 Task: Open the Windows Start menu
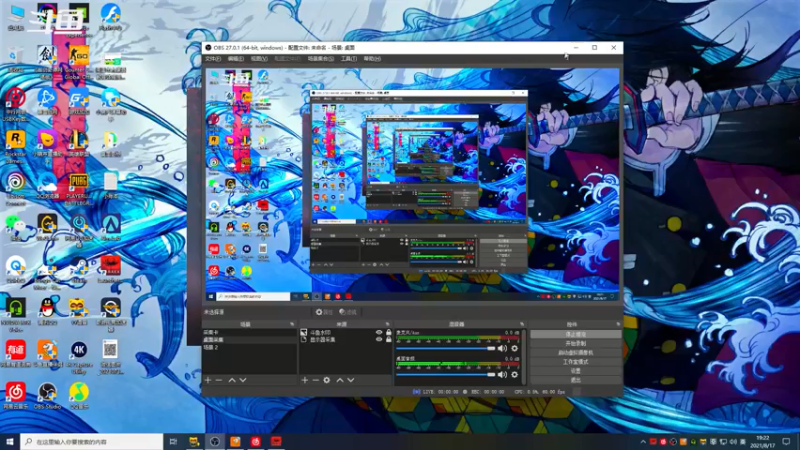10,441
